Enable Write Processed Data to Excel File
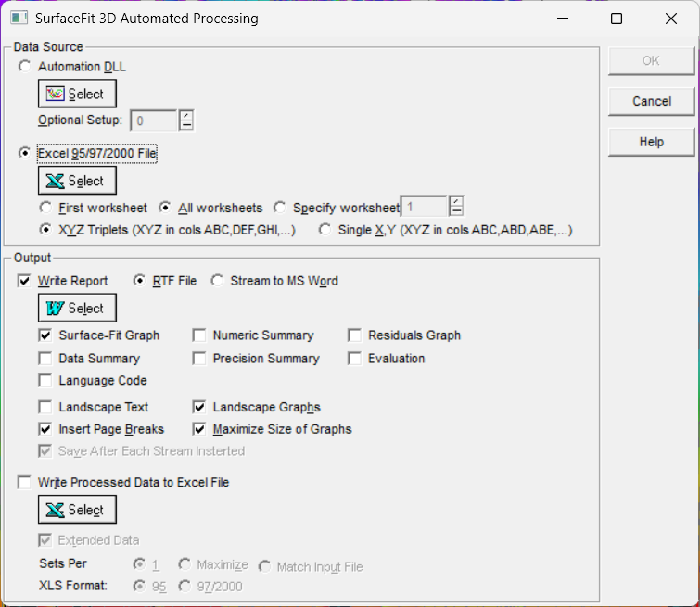This screenshot has height=607, width=700. tap(24, 483)
